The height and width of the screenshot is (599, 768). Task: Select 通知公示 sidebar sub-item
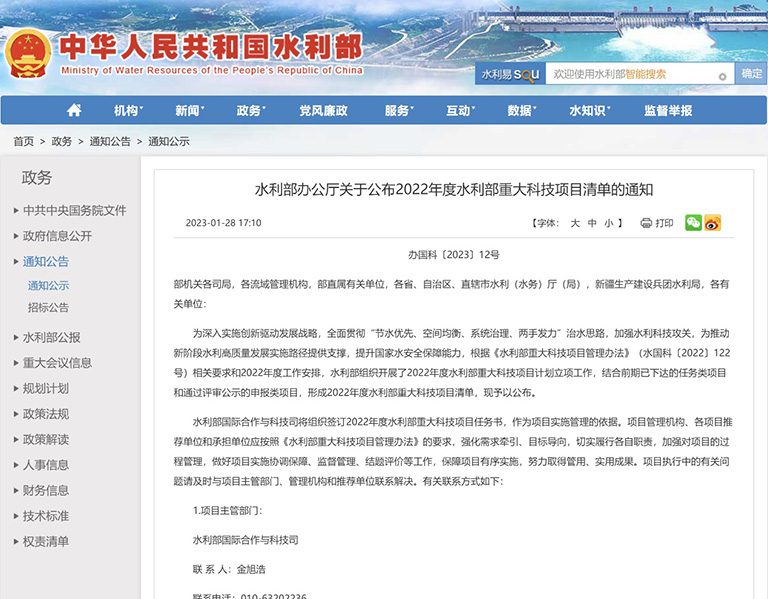[48, 286]
